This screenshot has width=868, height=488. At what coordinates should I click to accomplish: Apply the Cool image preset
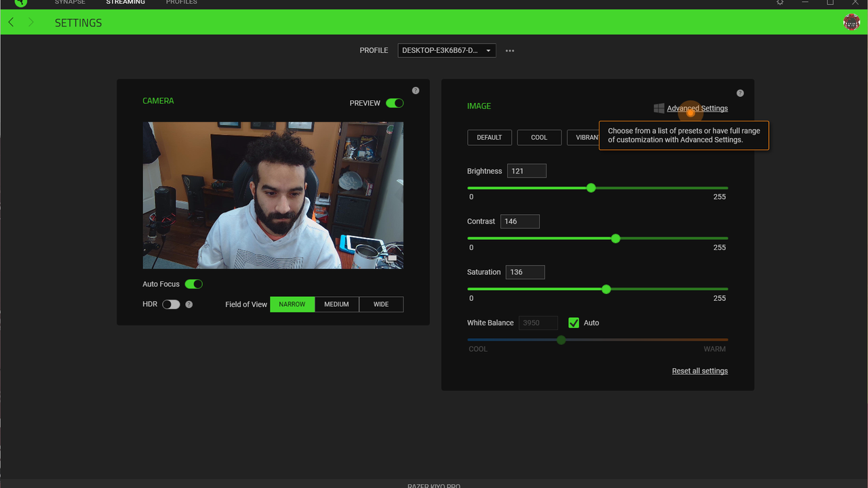(539, 138)
